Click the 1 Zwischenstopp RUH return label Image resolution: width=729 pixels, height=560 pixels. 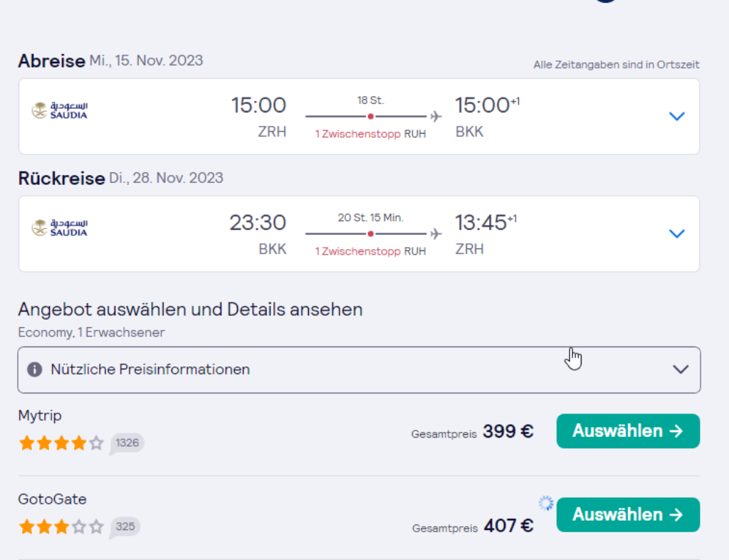[x=370, y=251]
